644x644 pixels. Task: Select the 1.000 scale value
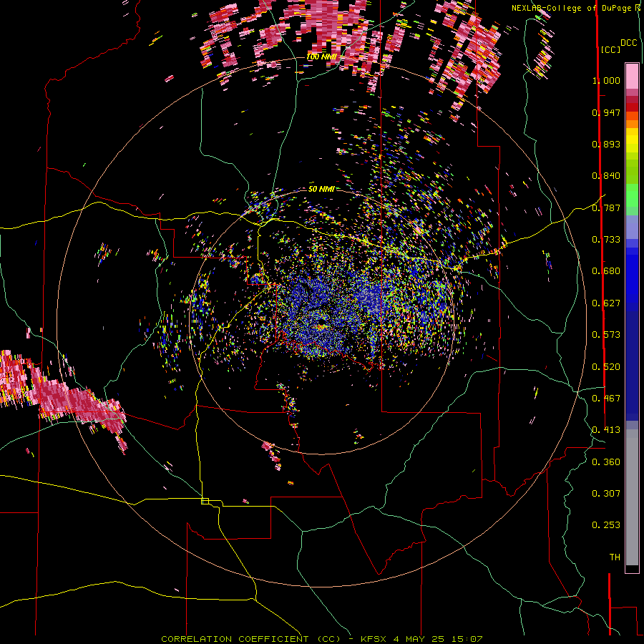click(x=606, y=80)
